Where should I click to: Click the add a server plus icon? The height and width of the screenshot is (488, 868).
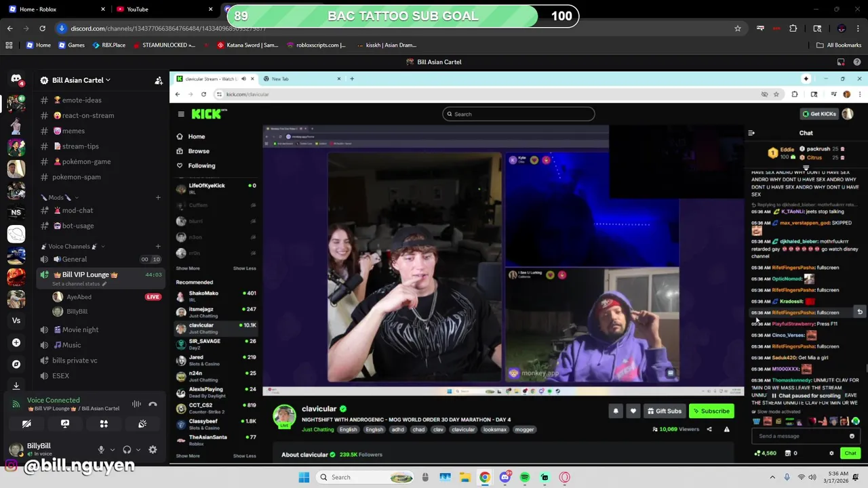(16, 343)
